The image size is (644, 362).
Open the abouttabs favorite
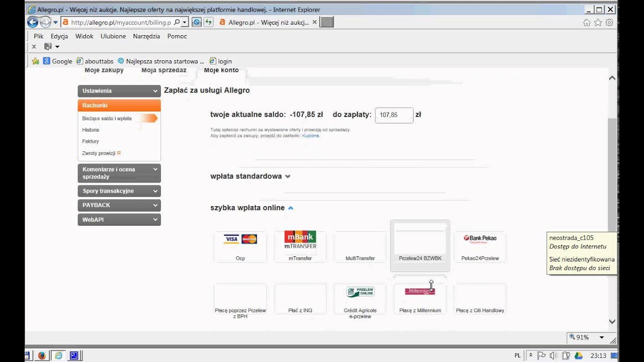(x=95, y=61)
